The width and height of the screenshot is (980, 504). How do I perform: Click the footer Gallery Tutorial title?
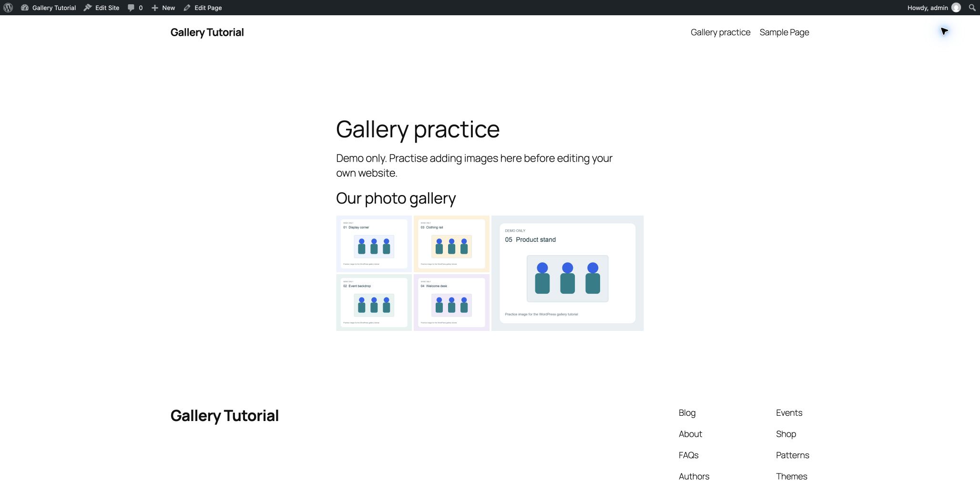tap(225, 416)
